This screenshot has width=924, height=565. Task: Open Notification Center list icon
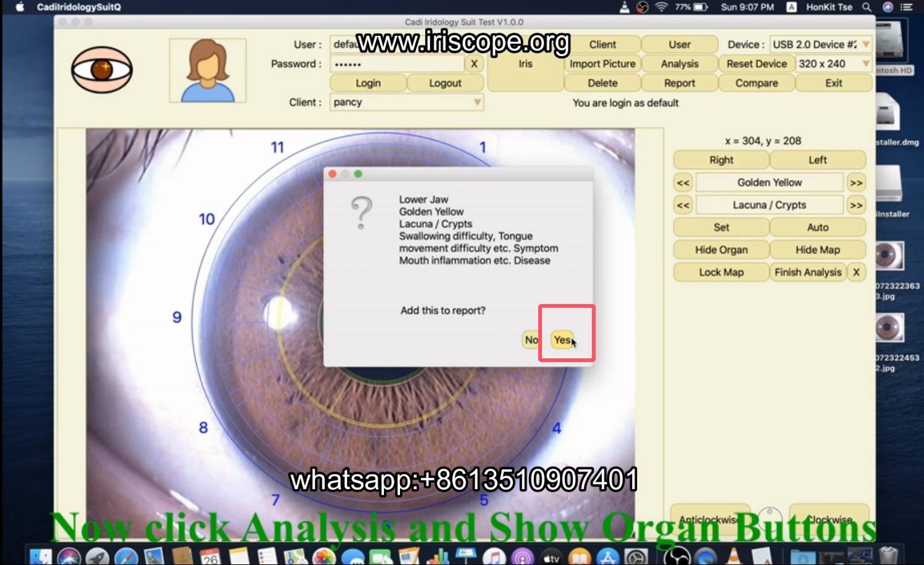click(x=906, y=7)
